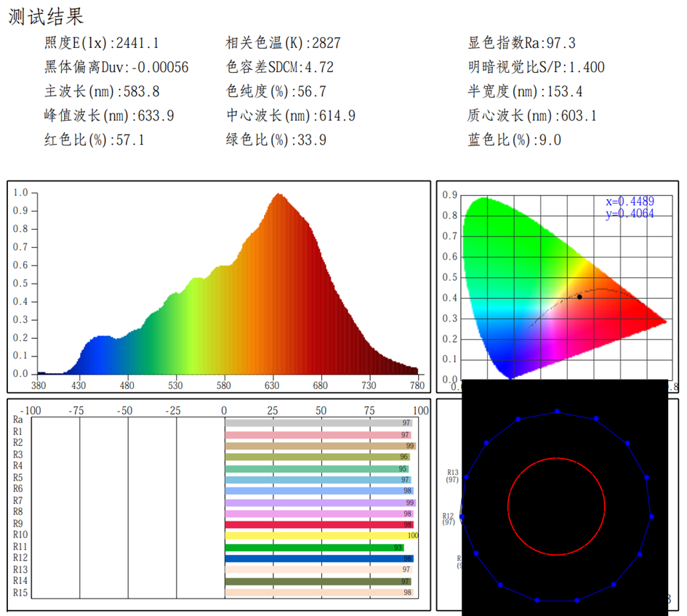The height and width of the screenshot is (616, 687).
Task: Click the 580 tick on spectrum x-axis
Action: [x=223, y=385]
